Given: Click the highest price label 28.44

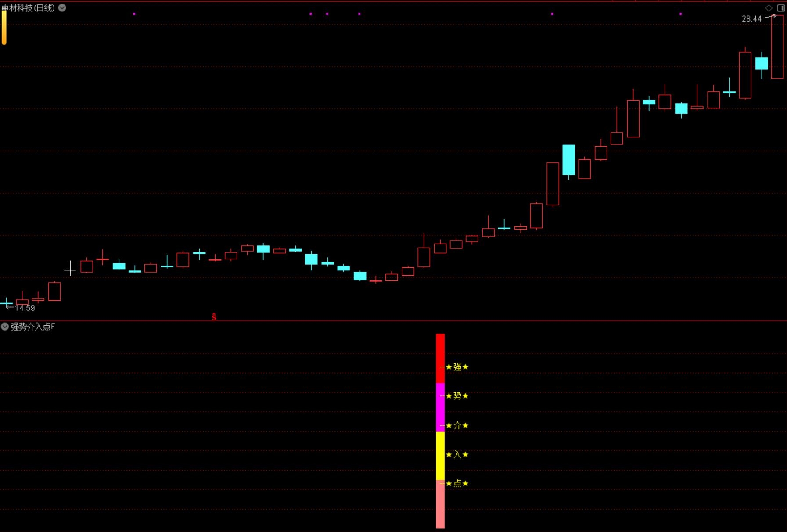Looking at the screenshot, I should 751,19.
